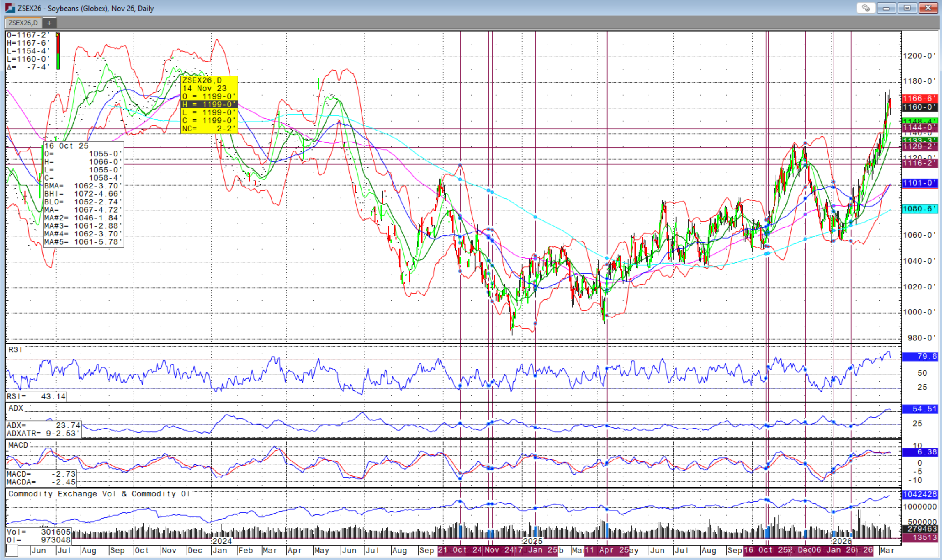Click small empty box left of time axis
Viewport: 942px width, 560px height.
[x=12, y=550]
